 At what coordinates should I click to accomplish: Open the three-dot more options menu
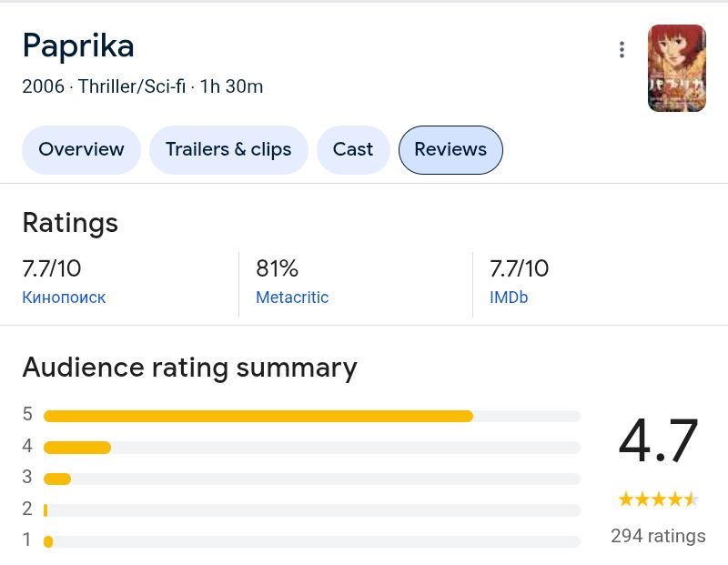[x=622, y=50]
